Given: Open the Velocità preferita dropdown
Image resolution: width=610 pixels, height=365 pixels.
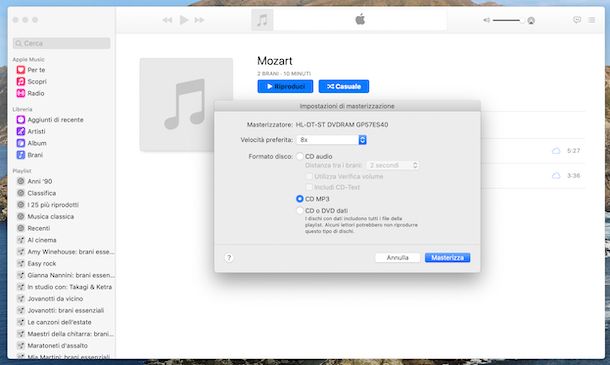Looking at the screenshot, I should (331, 140).
